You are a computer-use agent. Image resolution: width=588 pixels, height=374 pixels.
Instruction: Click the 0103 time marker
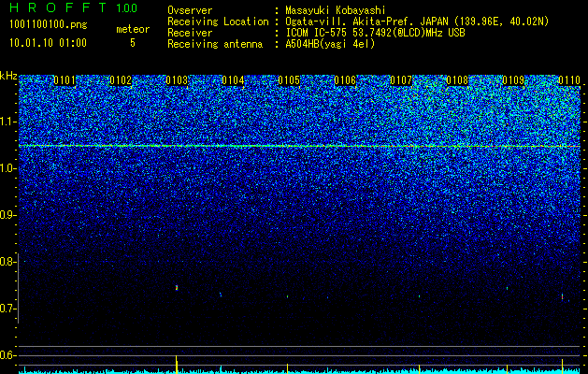click(x=177, y=80)
